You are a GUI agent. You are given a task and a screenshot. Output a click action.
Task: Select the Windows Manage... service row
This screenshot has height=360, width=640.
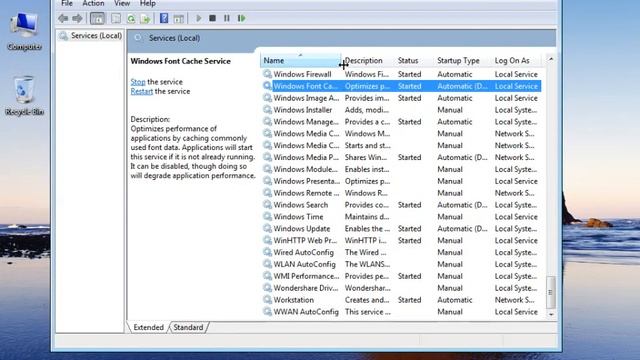(x=401, y=122)
